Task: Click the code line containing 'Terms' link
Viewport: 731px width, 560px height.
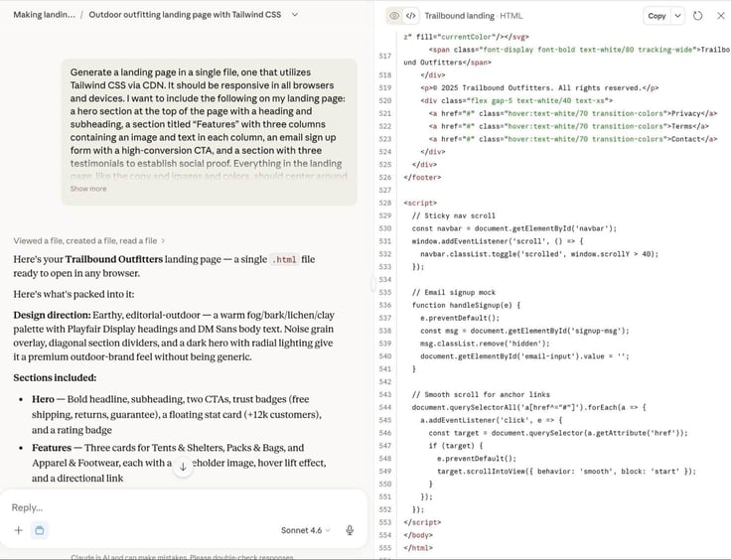Action: pyautogui.click(x=569, y=126)
